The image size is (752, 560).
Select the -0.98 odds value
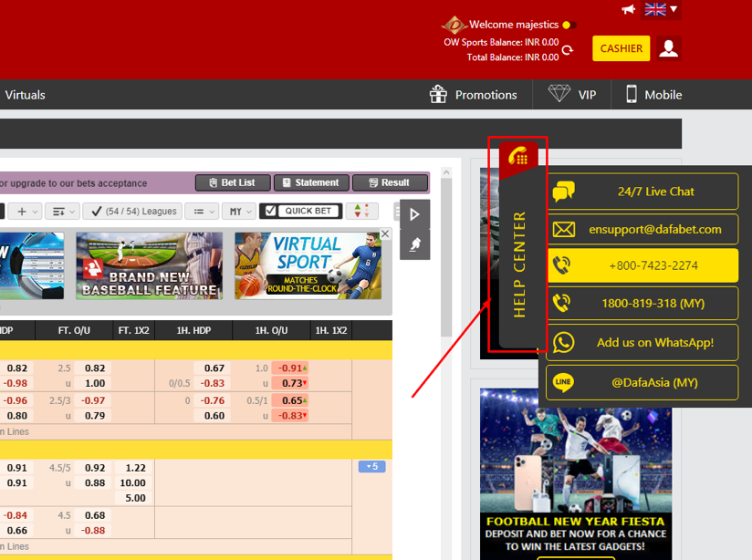[16, 384]
